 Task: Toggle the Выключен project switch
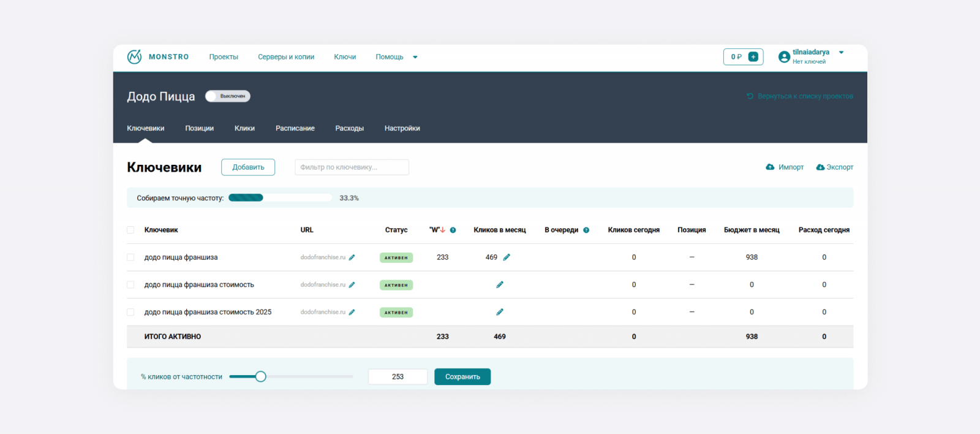[x=227, y=96]
